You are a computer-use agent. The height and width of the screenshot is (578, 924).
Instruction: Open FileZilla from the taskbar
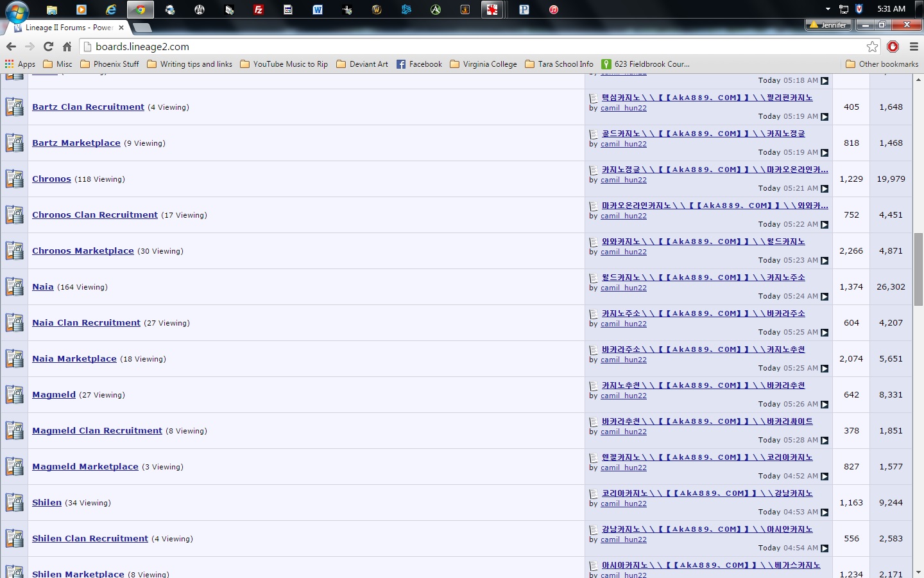click(x=259, y=10)
